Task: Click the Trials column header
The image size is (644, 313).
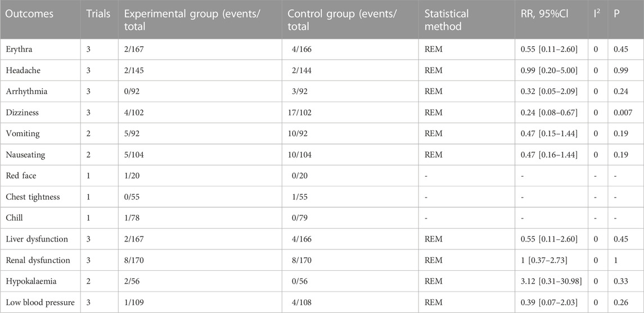Action: click(98, 14)
